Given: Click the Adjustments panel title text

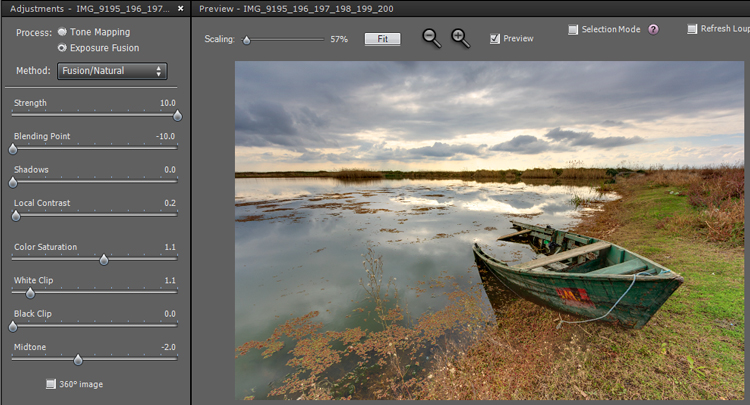Looking at the screenshot, I should tap(89, 9).
